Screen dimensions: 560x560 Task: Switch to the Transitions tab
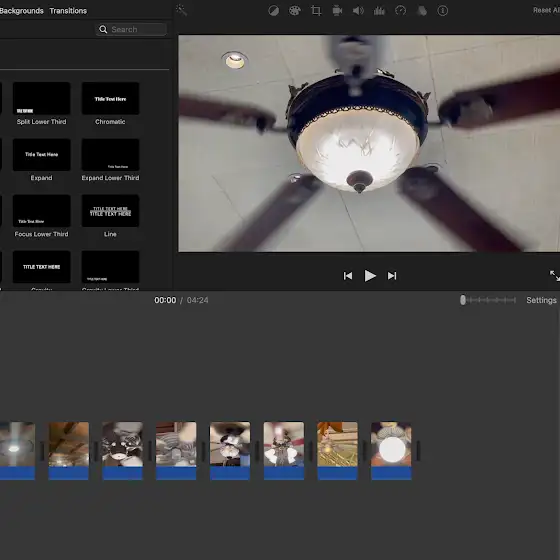tap(68, 11)
